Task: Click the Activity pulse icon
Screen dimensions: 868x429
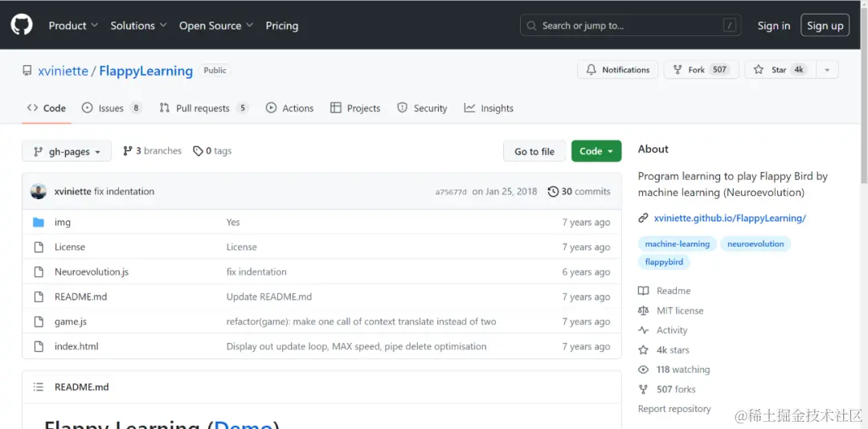Action: click(643, 330)
